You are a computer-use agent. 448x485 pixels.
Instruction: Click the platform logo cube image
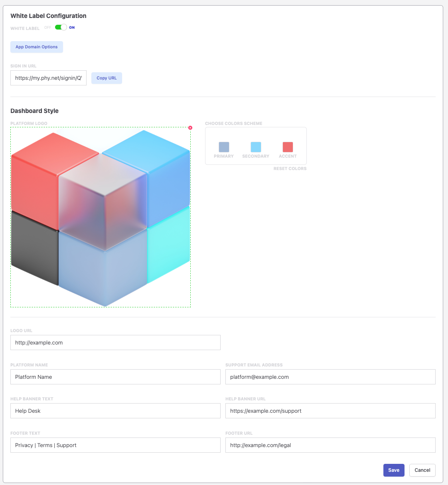point(101,218)
